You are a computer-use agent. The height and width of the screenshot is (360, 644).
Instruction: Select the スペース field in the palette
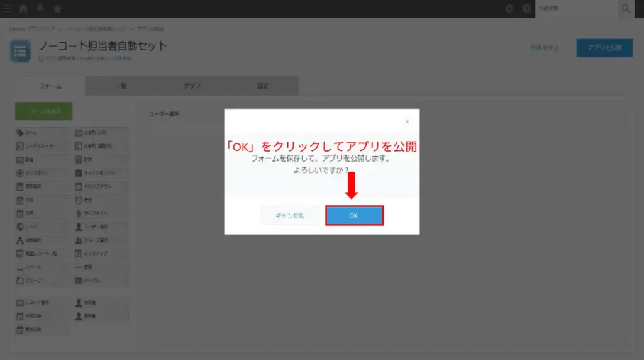(43, 267)
